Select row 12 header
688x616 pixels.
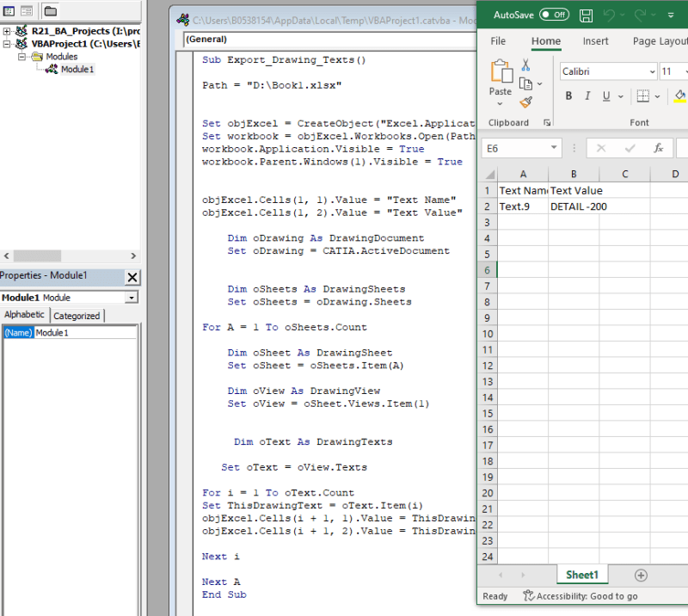[x=487, y=366]
